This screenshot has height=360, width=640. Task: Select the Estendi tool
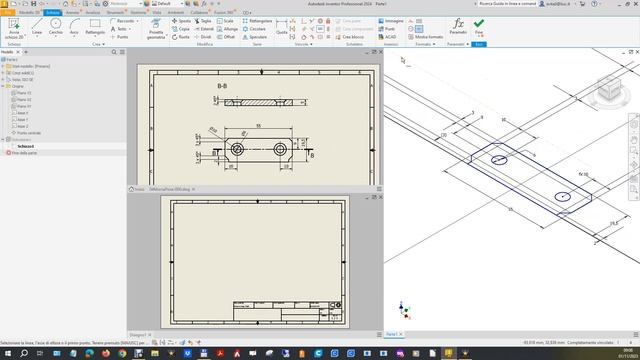[204, 29]
